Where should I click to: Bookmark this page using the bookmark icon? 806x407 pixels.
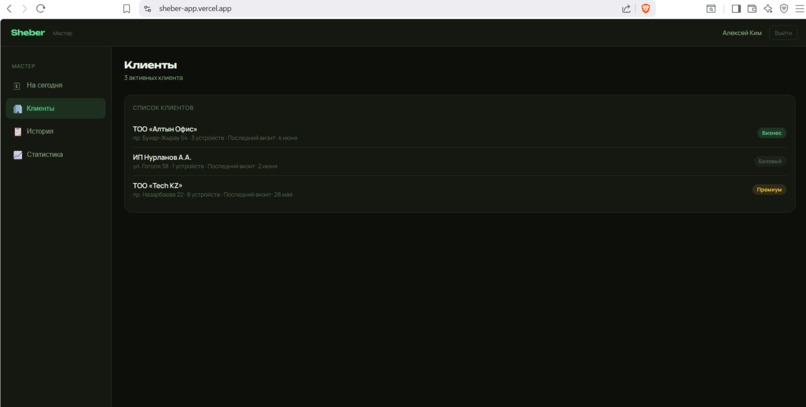126,9
